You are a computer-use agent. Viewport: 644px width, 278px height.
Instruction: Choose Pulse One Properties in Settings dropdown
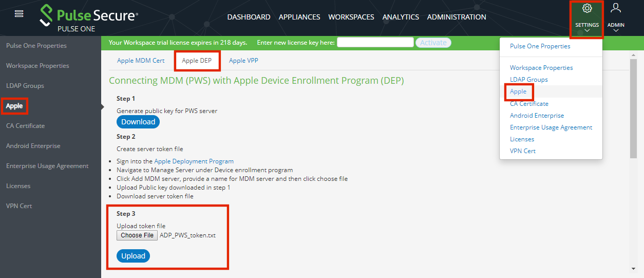pos(540,46)
